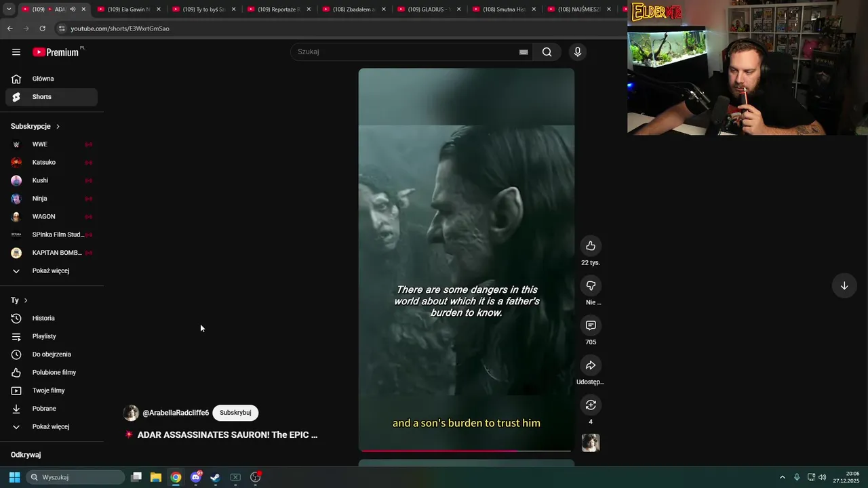Open the tab search dropdown

[8, 9]
